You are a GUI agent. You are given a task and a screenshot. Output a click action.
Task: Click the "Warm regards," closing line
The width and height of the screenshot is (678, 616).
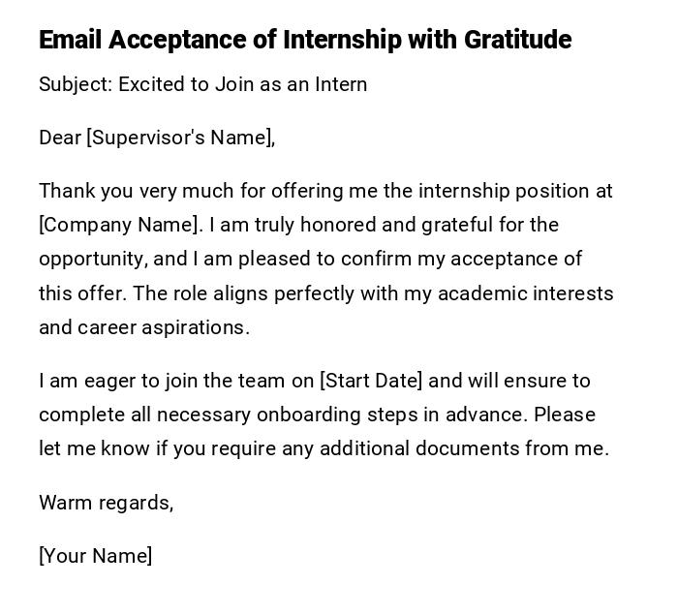[106, 503]
